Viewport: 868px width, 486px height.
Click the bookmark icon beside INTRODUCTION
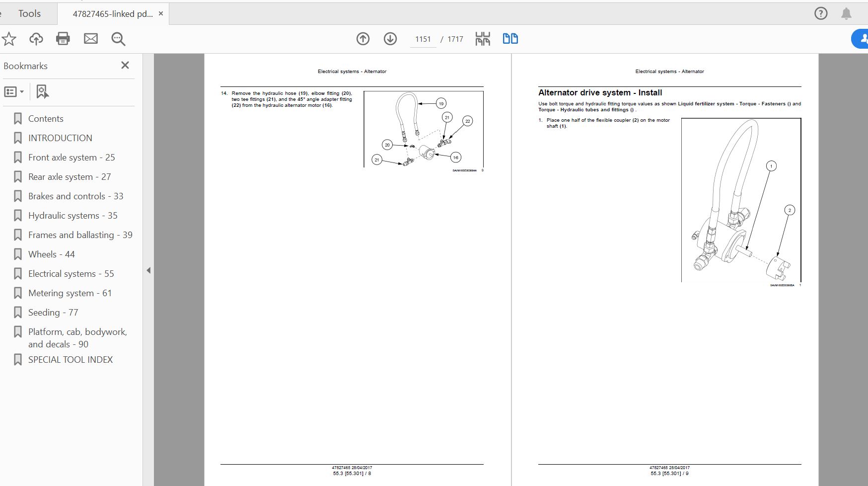18,138
